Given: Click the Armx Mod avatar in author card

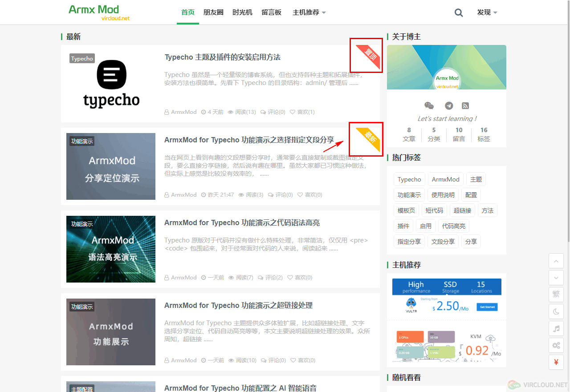Looking at the screenshot, I should [x=447, y=80].
